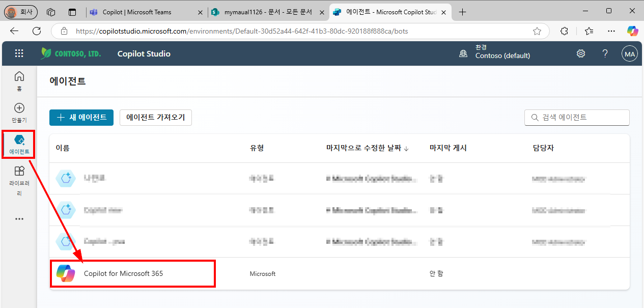Click the 유형 column header
The image size is (644, 308).
pyautogui.click(x=257, y=148)
